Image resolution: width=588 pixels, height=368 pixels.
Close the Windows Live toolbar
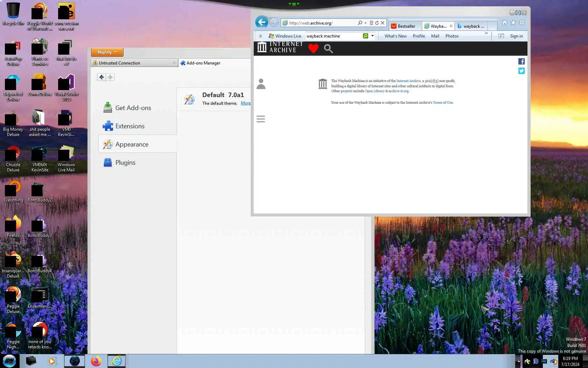coord(260,36)
